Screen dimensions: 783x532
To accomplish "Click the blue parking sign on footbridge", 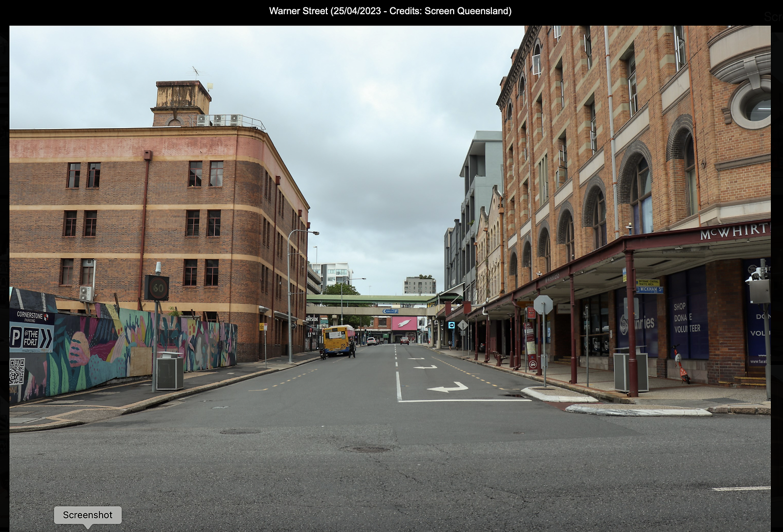I will pos(390,311).
